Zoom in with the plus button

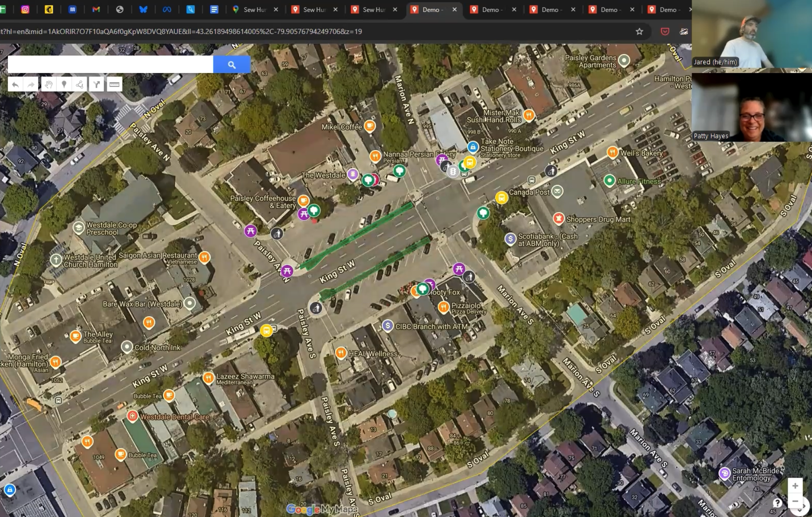[795, 486]
